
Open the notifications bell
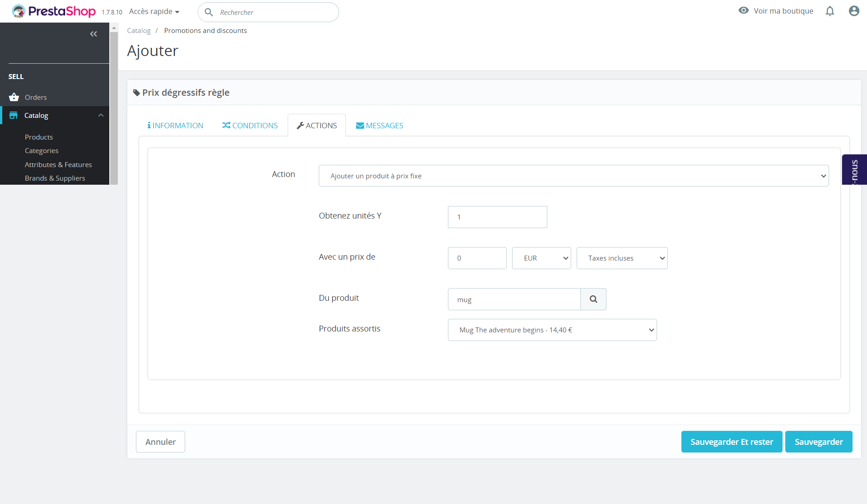point(830,11)
